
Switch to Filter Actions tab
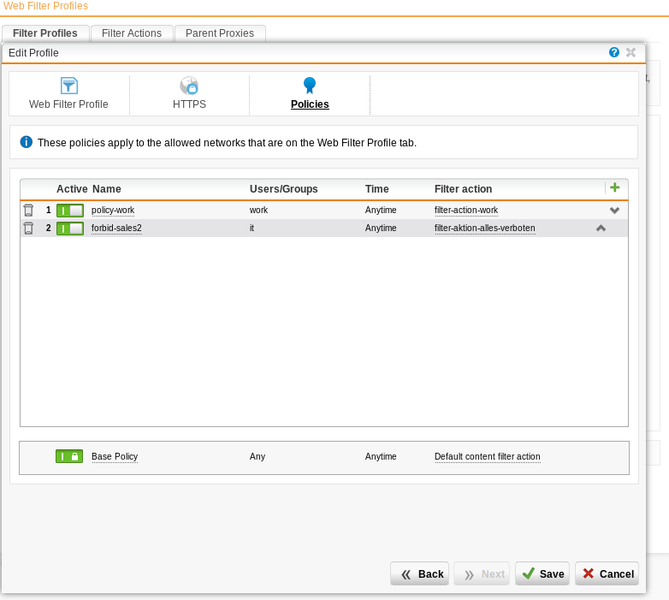[131, 33]
